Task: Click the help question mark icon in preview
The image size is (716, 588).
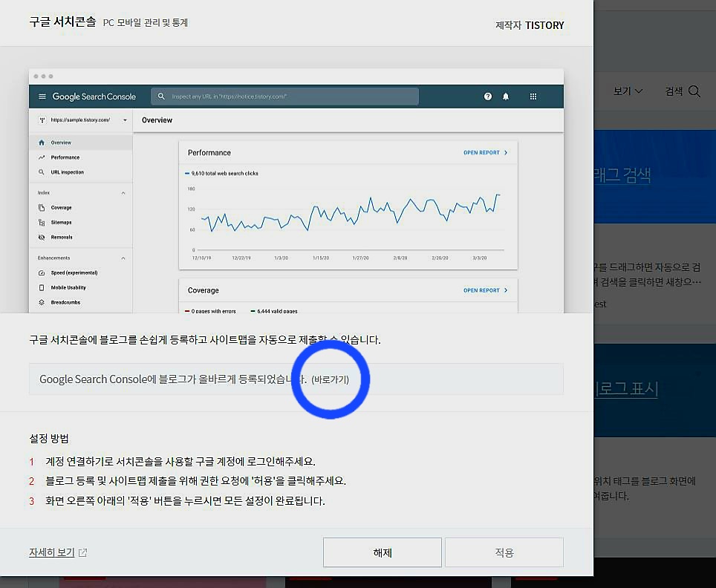Action: click(488, 97)
